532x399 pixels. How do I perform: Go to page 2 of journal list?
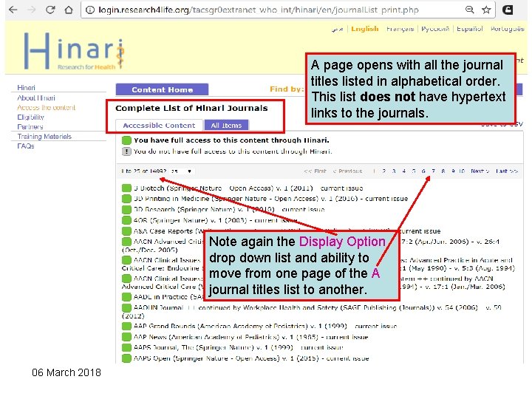pos(383,171)
